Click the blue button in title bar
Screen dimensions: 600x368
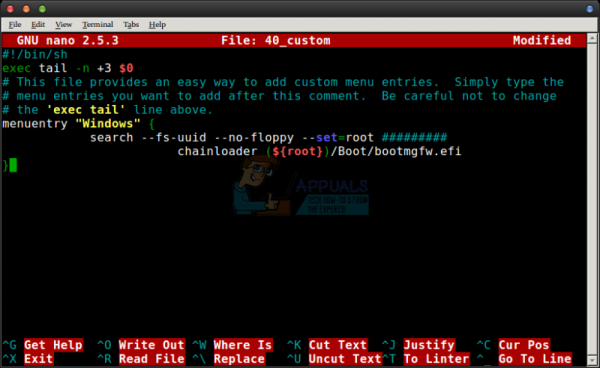(x=590, y=8)
